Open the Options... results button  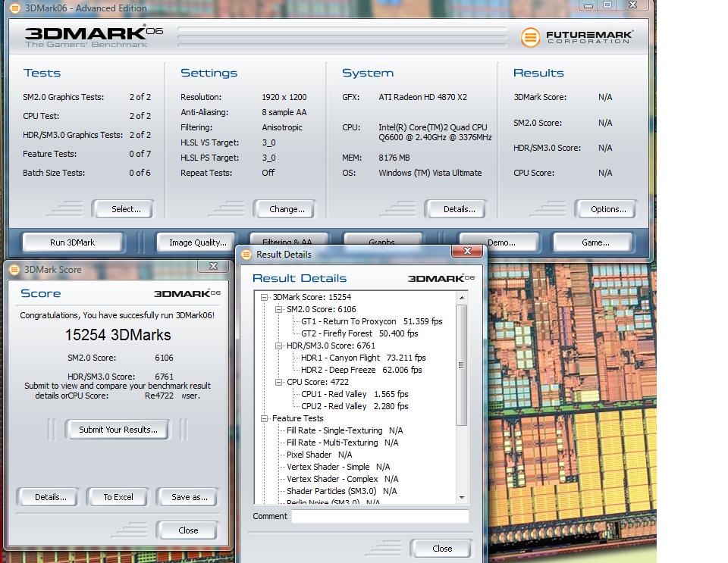point(606,209)
